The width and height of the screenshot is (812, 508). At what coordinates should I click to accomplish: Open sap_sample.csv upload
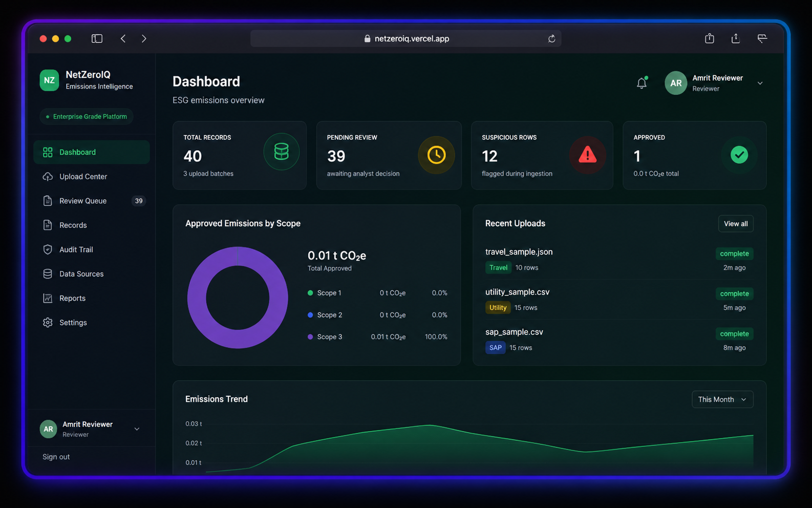(x=514, y=332)
